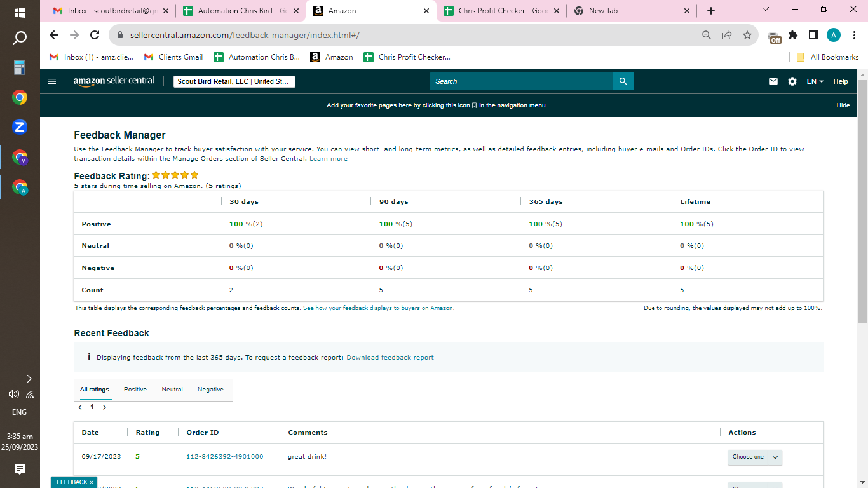Viewport: 868px width, 488px height.
Task: Go to the next feedback page arrow
Action: [104, 407]
